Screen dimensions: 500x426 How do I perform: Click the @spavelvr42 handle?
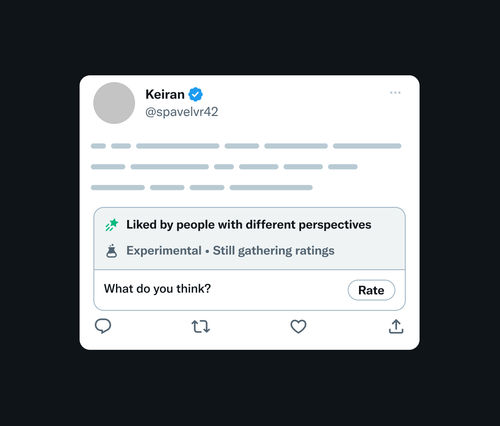tap(182, 112)
